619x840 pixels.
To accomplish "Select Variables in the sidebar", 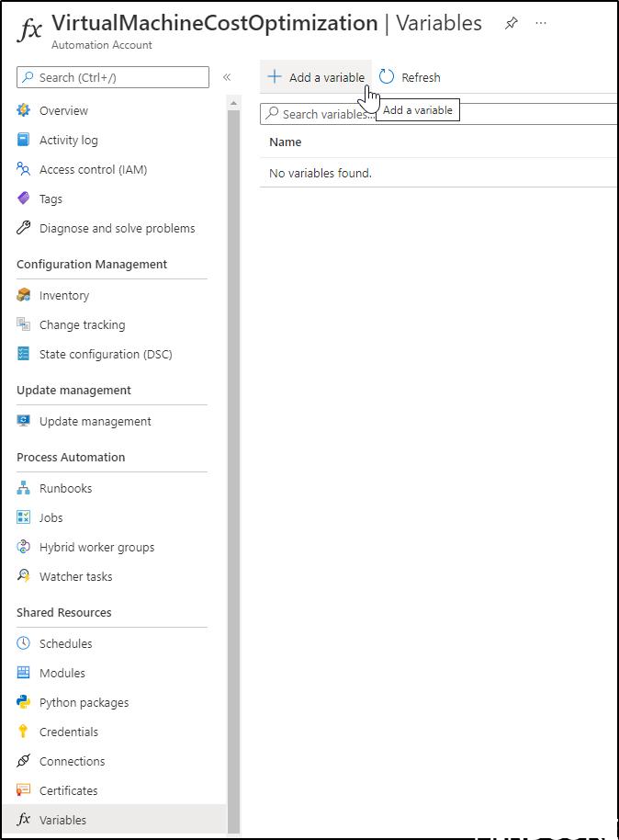I will tap(114, 820).
